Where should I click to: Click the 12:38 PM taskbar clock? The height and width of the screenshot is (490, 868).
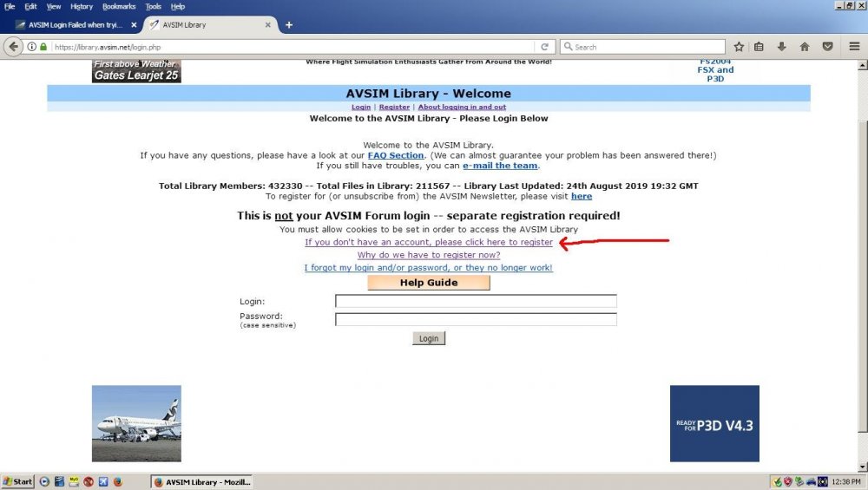pyautogui.click(x=845, y=481)
